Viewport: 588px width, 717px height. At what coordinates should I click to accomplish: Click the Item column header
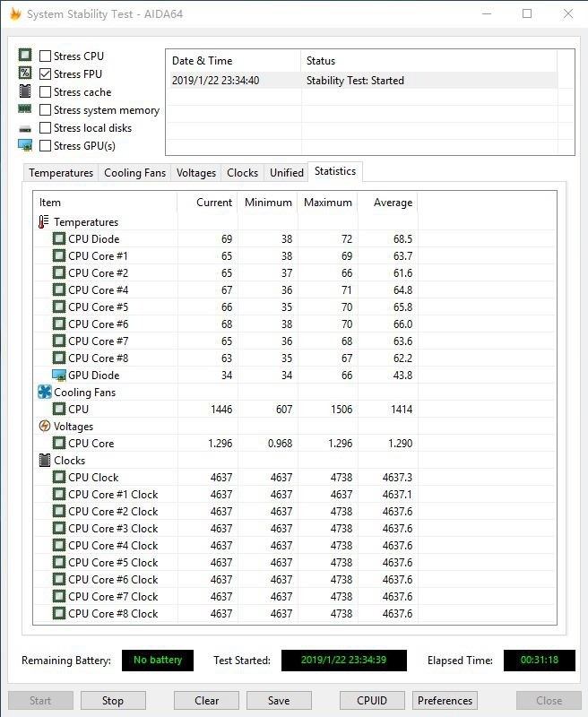(x=105, y=203)
